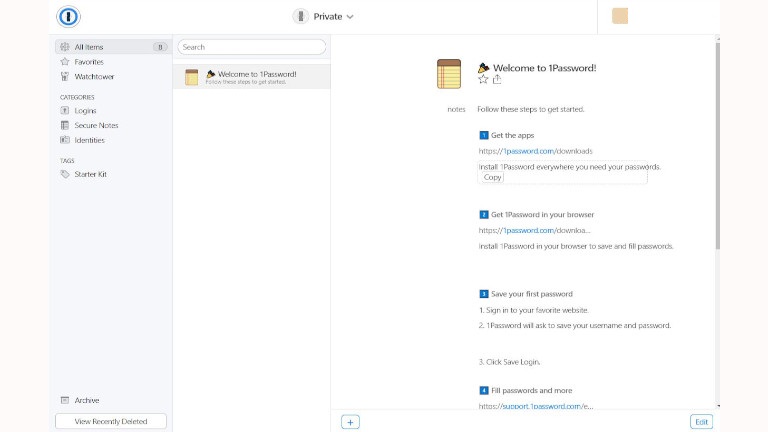Click the vertical scrollbar in detail pane
768x432 pixels.
coord(718,146)
